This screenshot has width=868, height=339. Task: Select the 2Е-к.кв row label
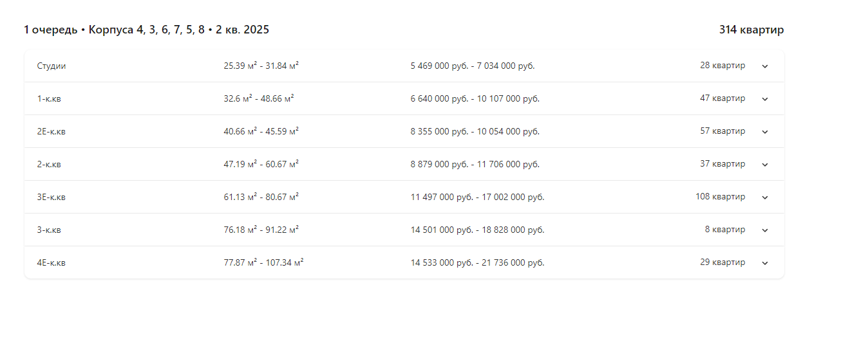pyautogui.click(x=52, y=131)
